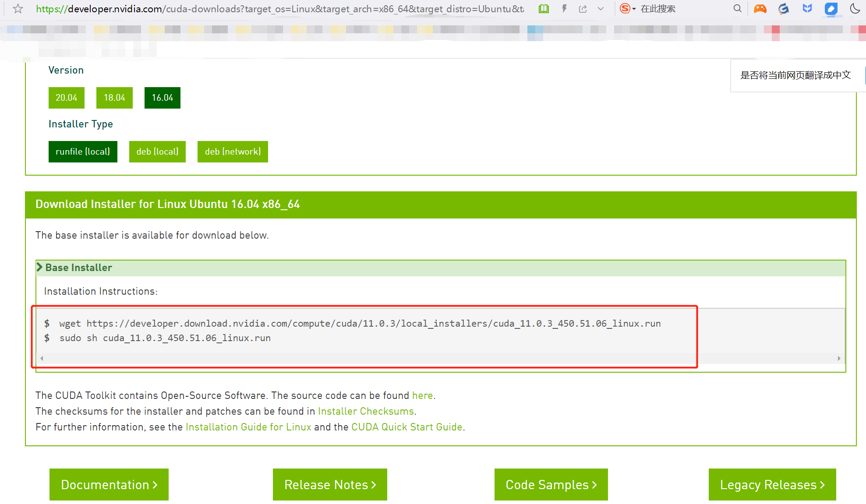Click the Legacy Releases button

(x=772, y=485)
